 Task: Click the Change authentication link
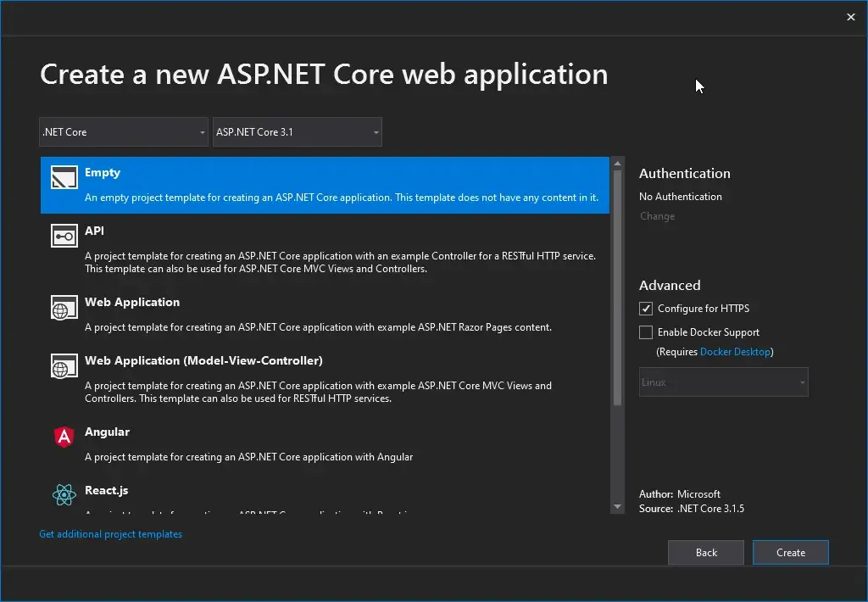coord(657,216)
